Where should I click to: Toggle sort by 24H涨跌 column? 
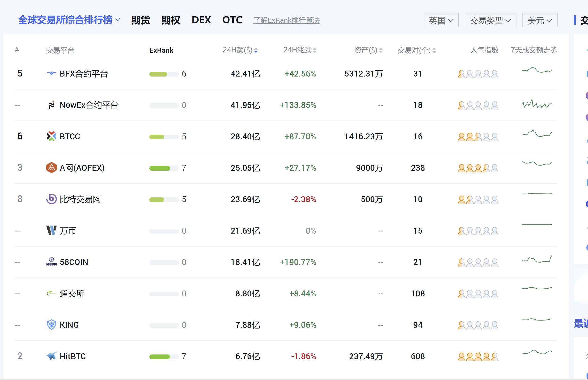click(300, 50)
